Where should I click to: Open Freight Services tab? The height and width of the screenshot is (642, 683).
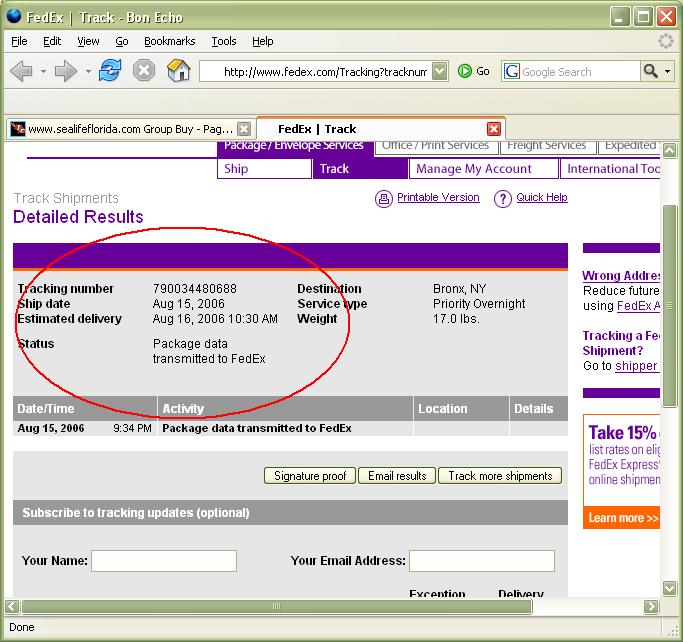tap(548, 147)
